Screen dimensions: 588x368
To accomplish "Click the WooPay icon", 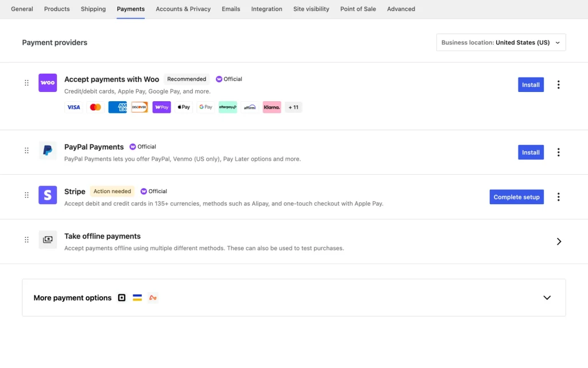I will click(161, 107).
